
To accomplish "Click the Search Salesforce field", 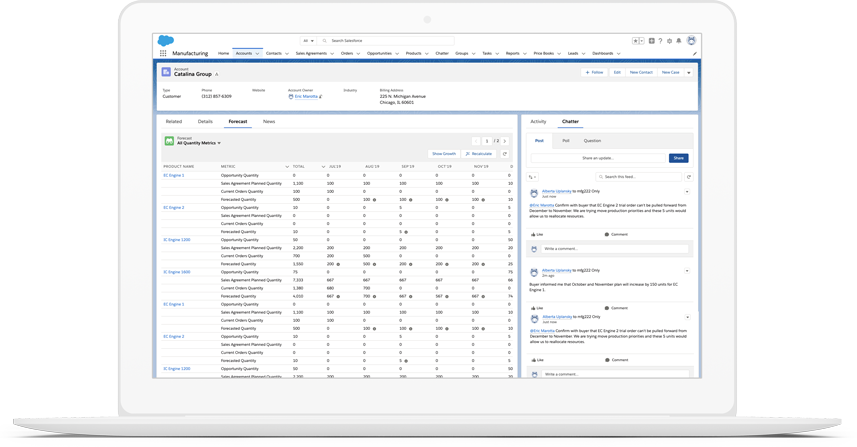I will tap(386, 41).
